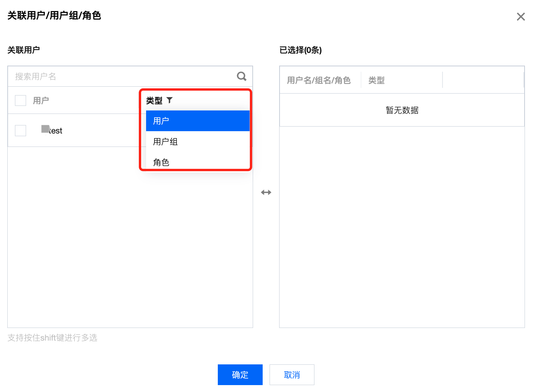533x392 pixels.
Task: Click the gray avatar icon beside test
Action: [46, 129]
